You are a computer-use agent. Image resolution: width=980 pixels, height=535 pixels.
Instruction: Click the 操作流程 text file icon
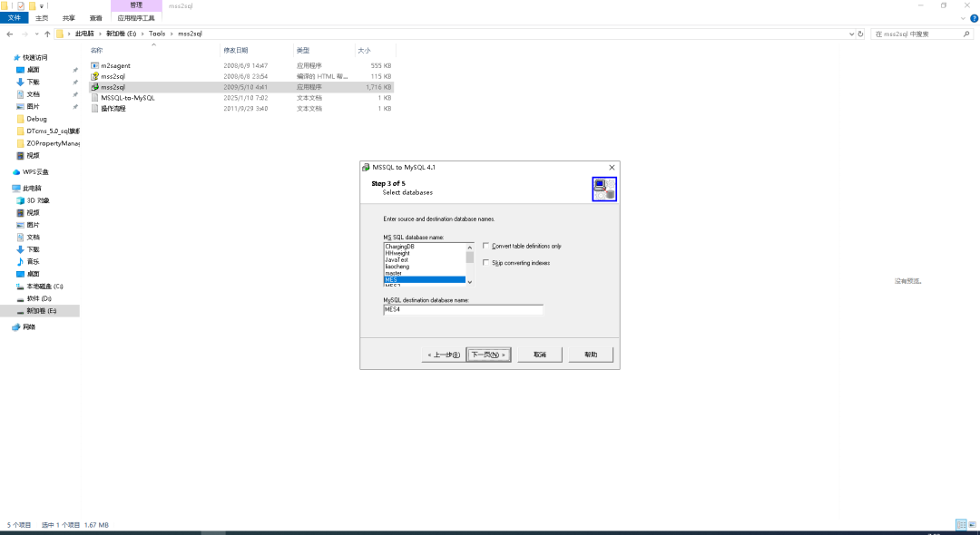94,108
